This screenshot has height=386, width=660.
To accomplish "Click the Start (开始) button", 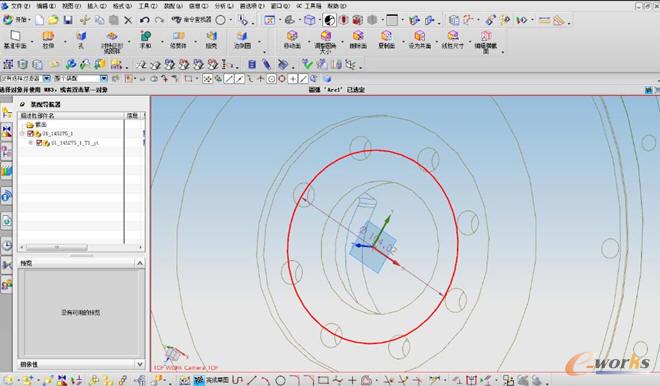I will point(16,20).
